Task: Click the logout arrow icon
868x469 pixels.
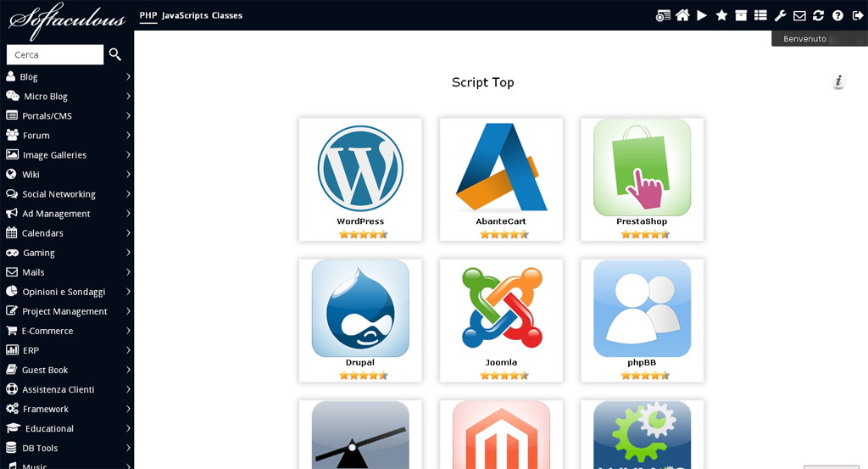Action: (858, 15)
